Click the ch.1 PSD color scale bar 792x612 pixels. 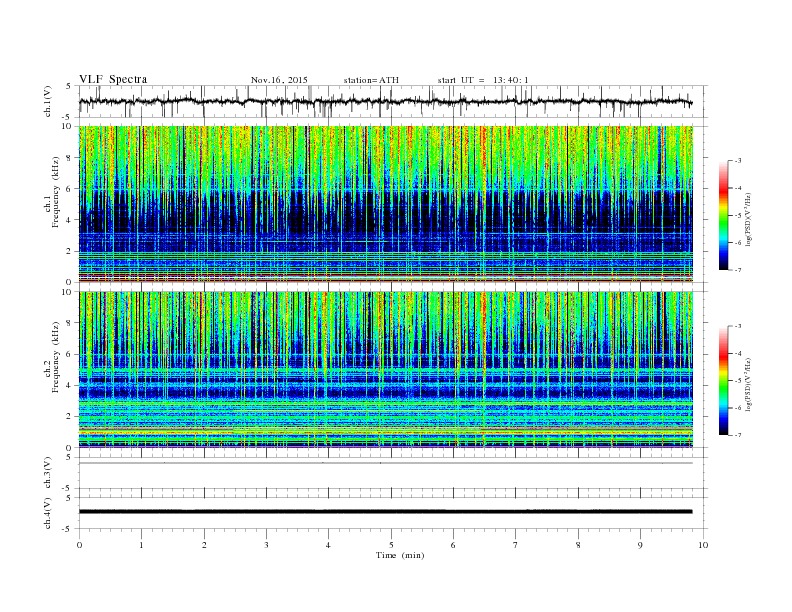(x=723, y=216)
